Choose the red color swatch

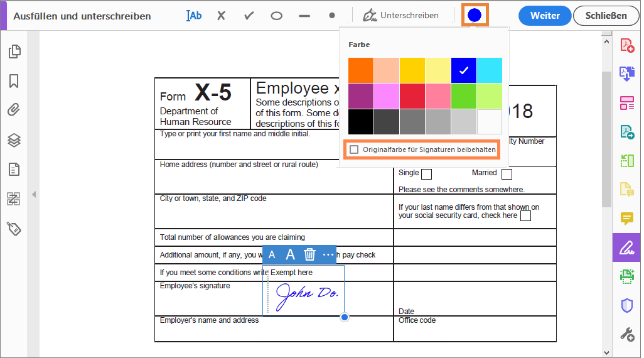(412, 96)
